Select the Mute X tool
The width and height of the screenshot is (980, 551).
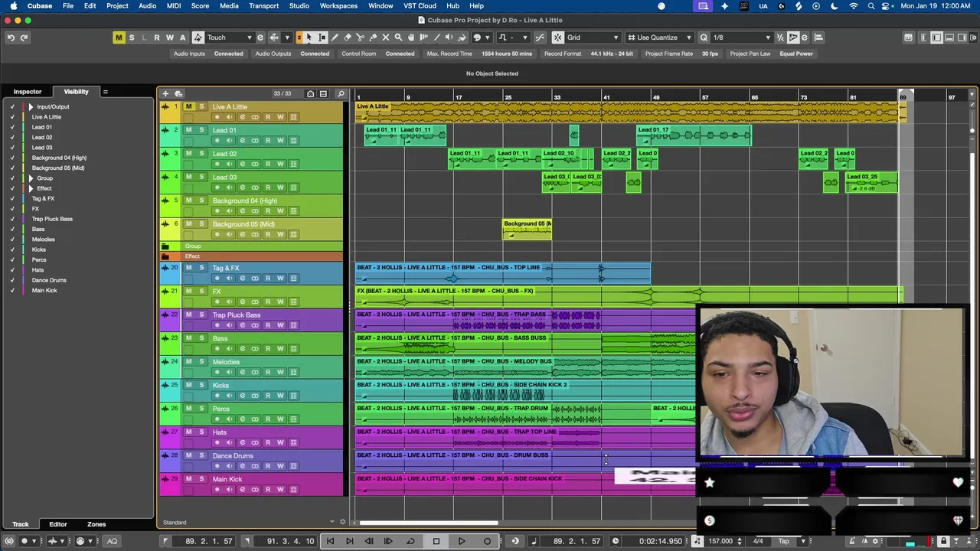385,37
